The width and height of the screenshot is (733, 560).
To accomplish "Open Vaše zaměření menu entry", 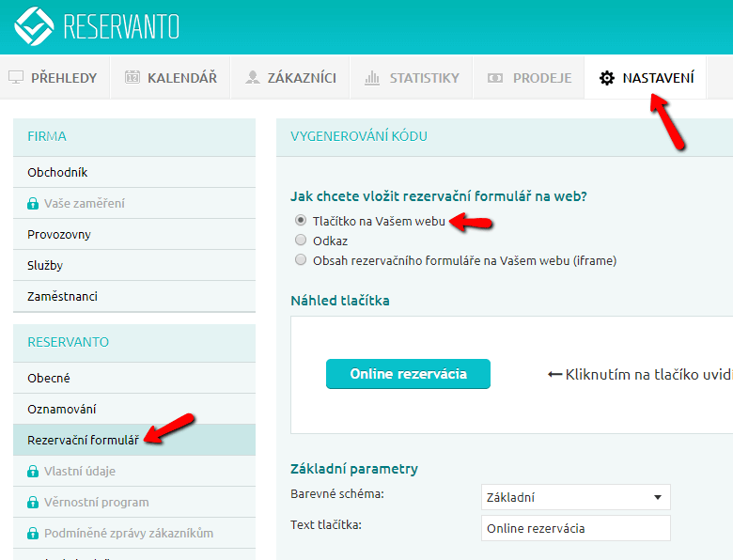I will pyautogui.click(x=134, y=203).
